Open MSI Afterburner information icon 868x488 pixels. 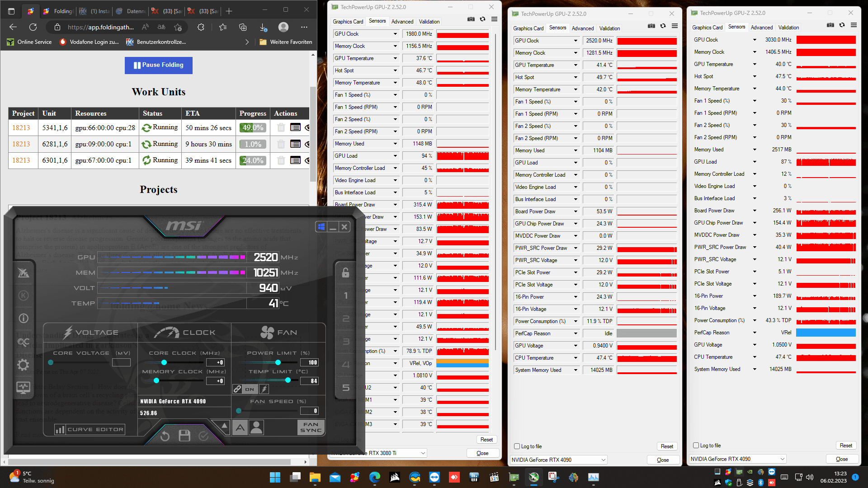pyautogui.click(x=24, y=319)
